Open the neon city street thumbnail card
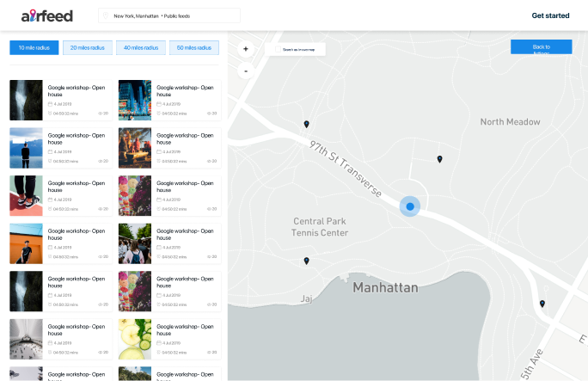 (x=135, y=100)
